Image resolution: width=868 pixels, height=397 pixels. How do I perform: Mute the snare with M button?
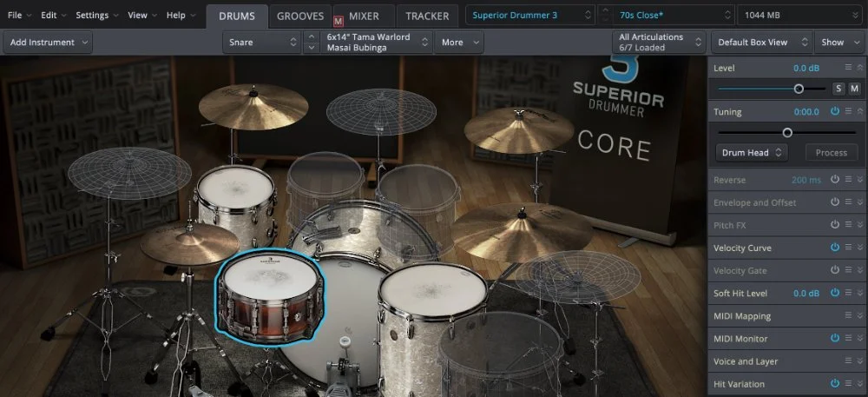[x=854, y=89]
